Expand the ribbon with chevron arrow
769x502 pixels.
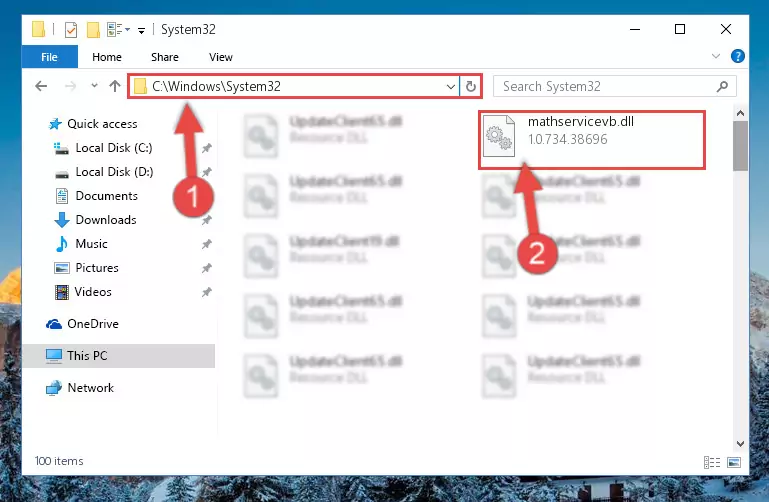coord(716,56)
